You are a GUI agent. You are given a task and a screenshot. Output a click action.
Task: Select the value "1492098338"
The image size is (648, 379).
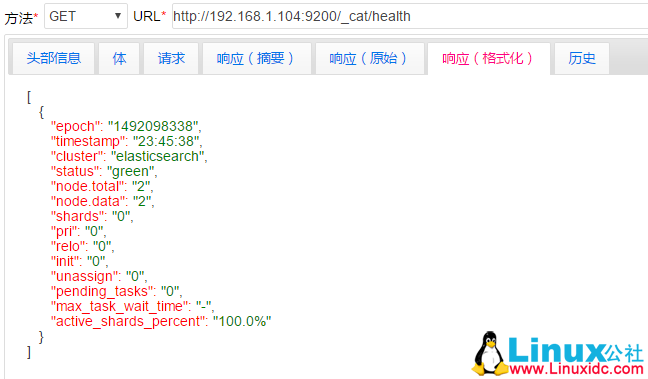click(153, 126)
